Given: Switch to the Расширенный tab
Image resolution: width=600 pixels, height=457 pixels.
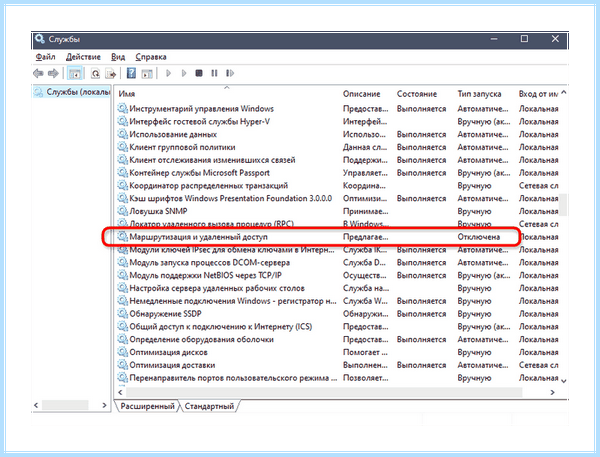Looking at the screenshot, I should click(x=147, y=406).
